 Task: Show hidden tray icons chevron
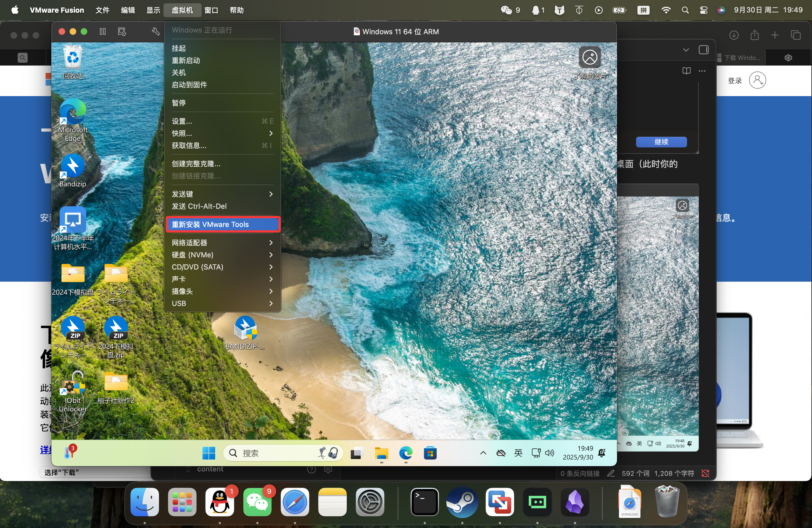(x=483, y=453)
